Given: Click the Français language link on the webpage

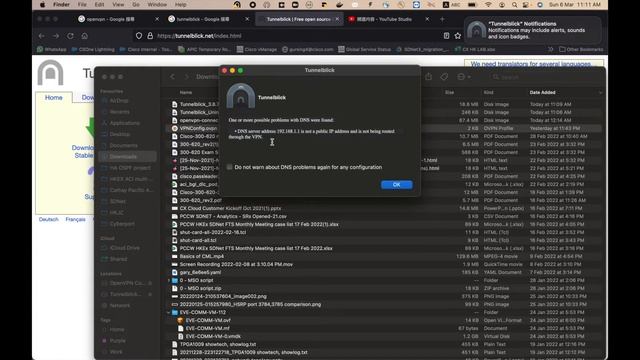Looking at the screenshot, I should (76, 220).
